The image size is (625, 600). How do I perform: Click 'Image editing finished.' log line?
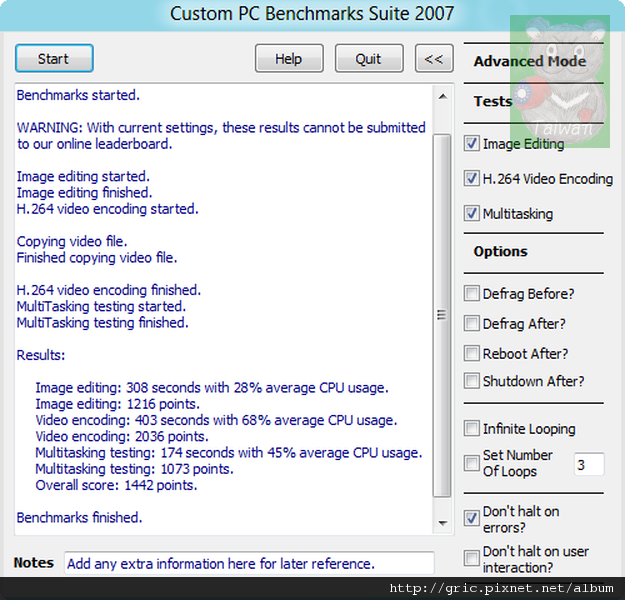pos(85,193)
